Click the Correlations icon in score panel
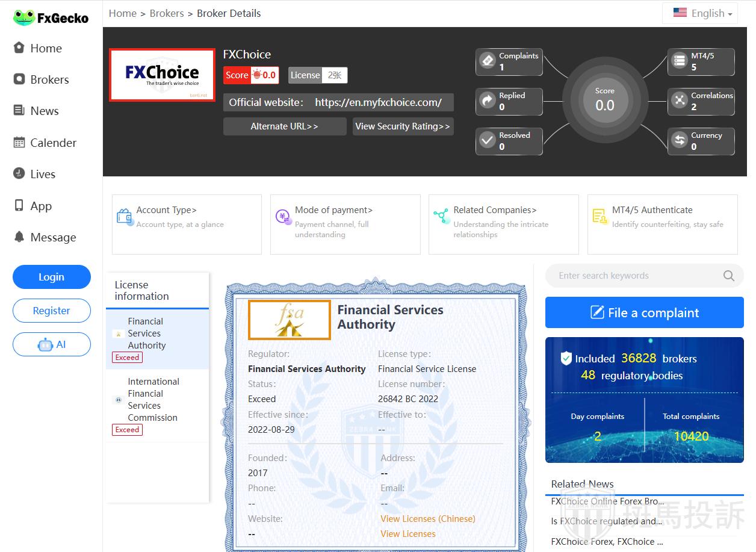The width and height of the screenshot is (756, 552). coord(680,101)
